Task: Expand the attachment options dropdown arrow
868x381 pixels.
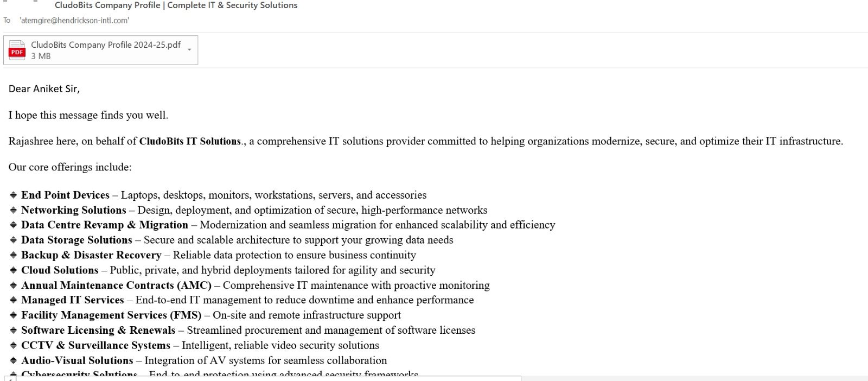Action: 189,50
